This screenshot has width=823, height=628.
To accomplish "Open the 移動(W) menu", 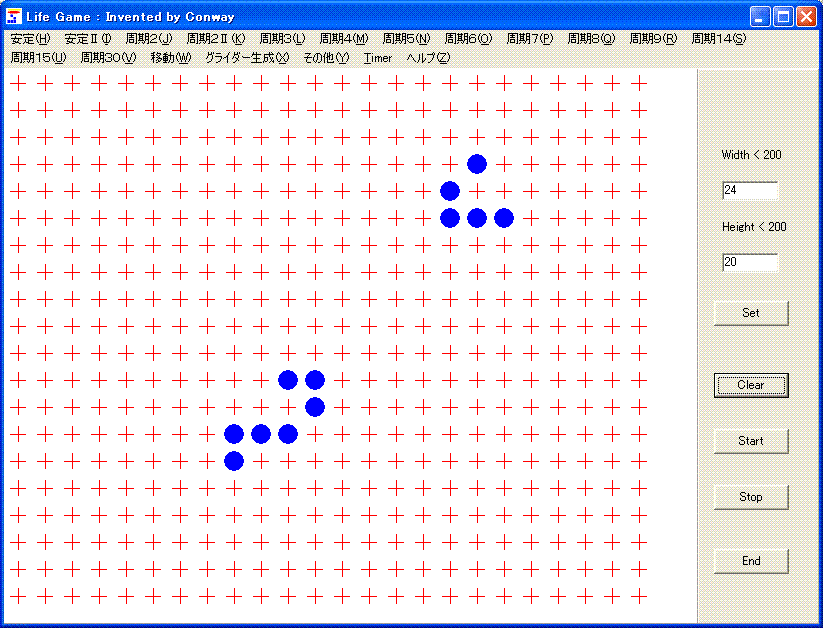I will click(171, 58).
